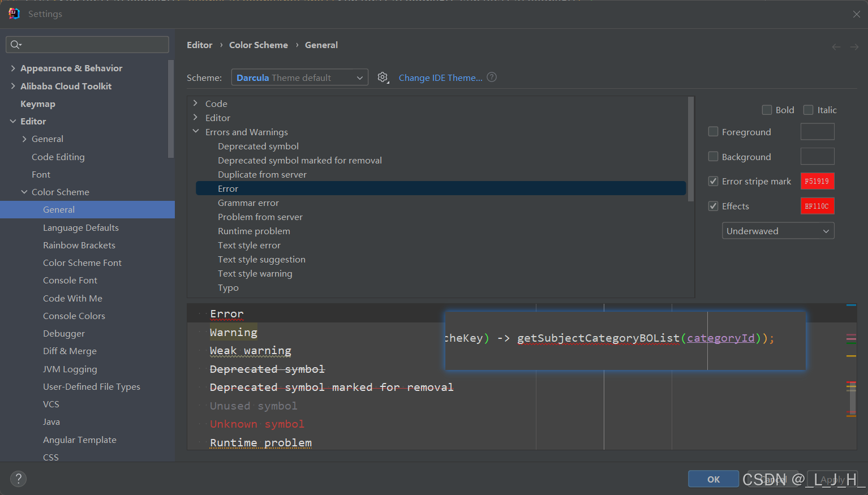Select Text style suggestion item
868x495 pixels.
261,259
